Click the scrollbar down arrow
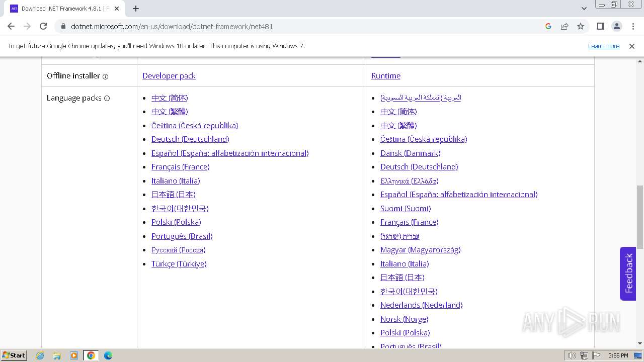Screen dimensions: 644x362 (x=640, y=343)
